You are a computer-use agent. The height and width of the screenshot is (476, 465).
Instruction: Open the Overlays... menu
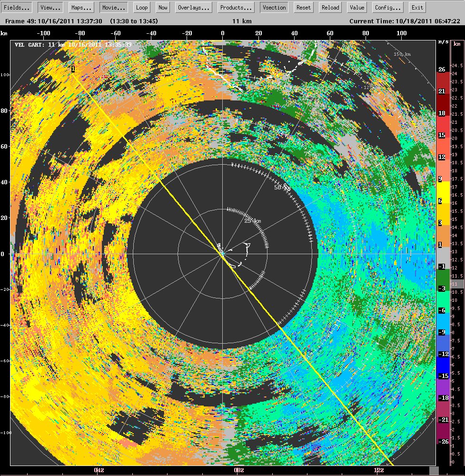[194, 8]
